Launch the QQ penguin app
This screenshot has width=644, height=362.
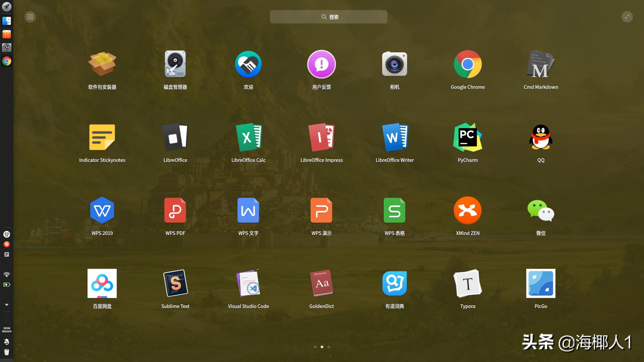pyautogui.click(x=541, y=137)
